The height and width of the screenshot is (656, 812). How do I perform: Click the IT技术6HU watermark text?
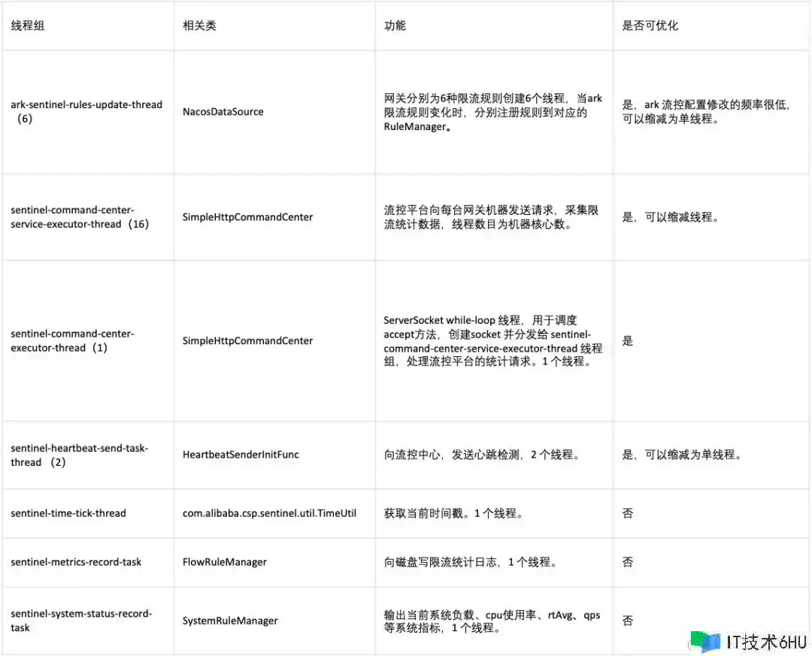pos(765,642)
